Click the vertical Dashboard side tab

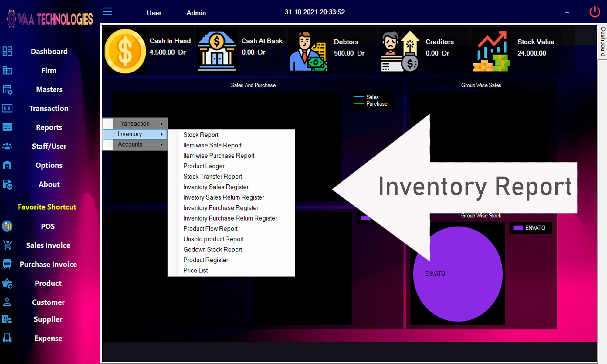pyautogui.click(x=603, y=42)
